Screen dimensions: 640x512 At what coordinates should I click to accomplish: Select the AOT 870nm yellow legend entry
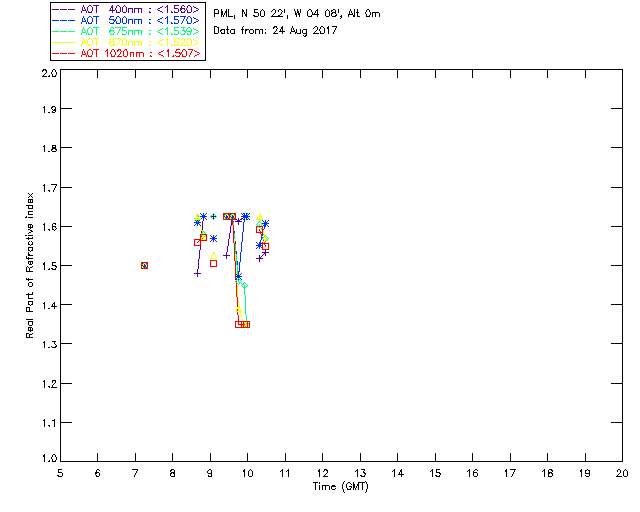coord(127,42)
